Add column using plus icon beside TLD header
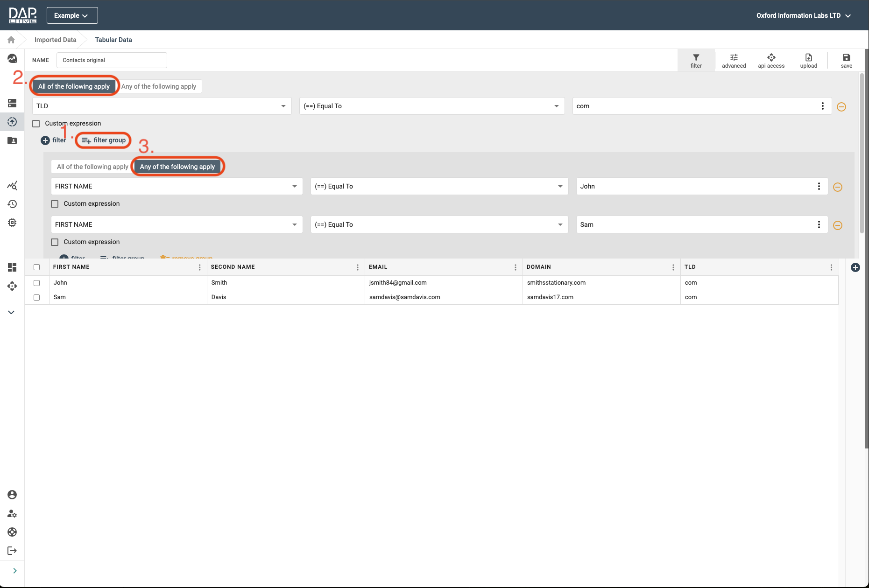This screenshot has height=588, width=869. point(855,267)
